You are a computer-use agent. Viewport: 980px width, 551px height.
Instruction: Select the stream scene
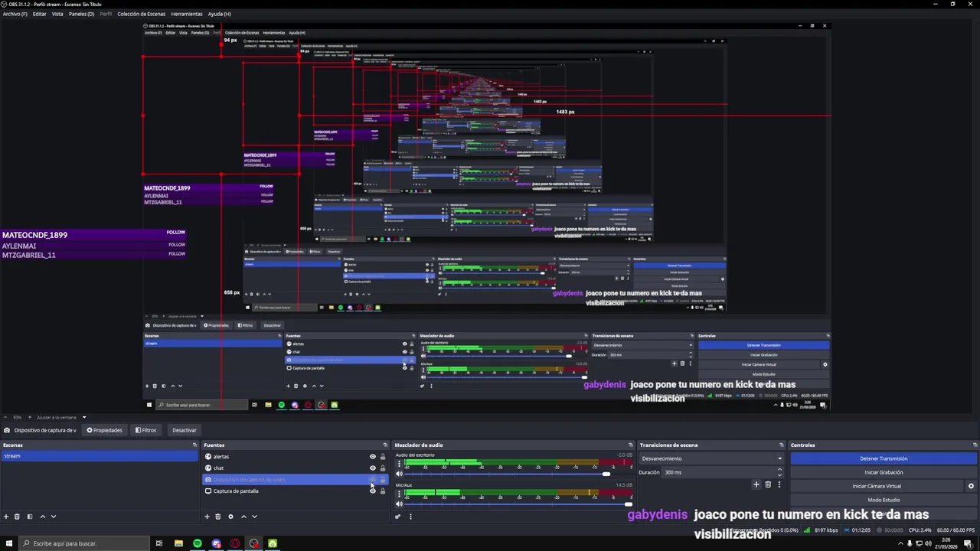click(100, 456)
